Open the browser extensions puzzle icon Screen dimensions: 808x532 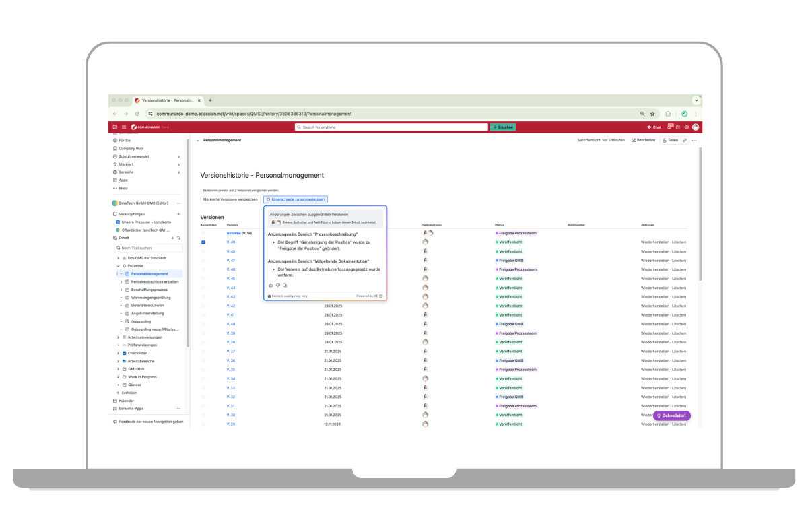668,114
